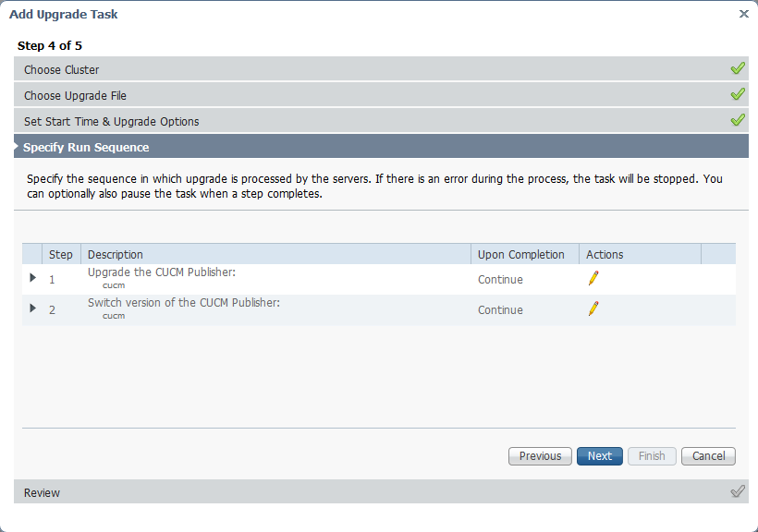Viewport: 758px width, 532px height.
Task: Close the Add Upgrade Task dialog
Action: point(743,14)
